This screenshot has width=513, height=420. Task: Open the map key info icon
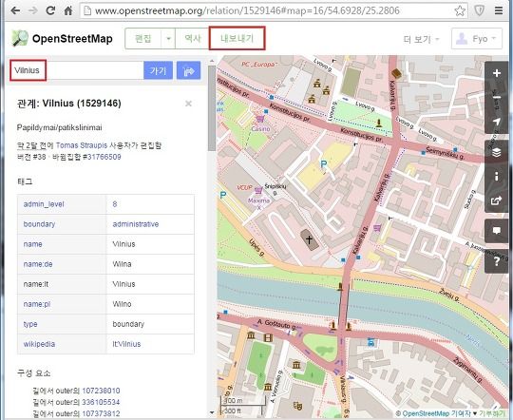point(496,177)
